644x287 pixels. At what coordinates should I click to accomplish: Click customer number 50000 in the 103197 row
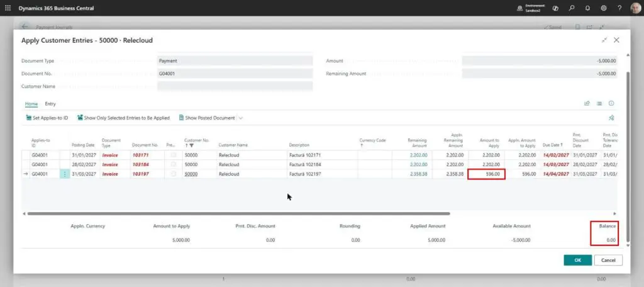click(191, 174)
